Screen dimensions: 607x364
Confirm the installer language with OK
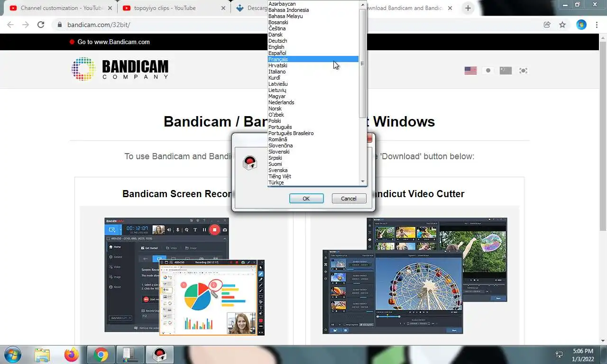[x=306, y=199]
